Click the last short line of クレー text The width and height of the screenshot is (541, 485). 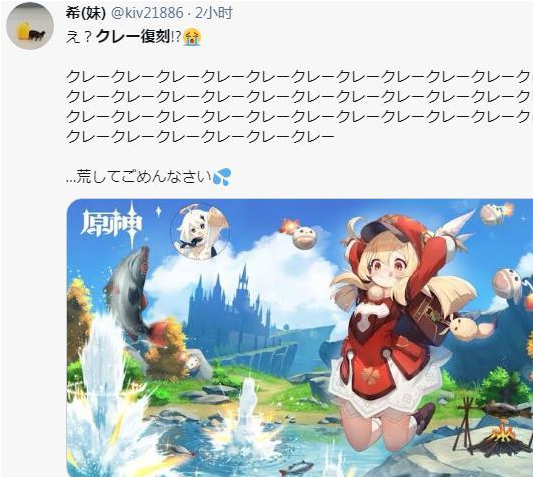200,137
